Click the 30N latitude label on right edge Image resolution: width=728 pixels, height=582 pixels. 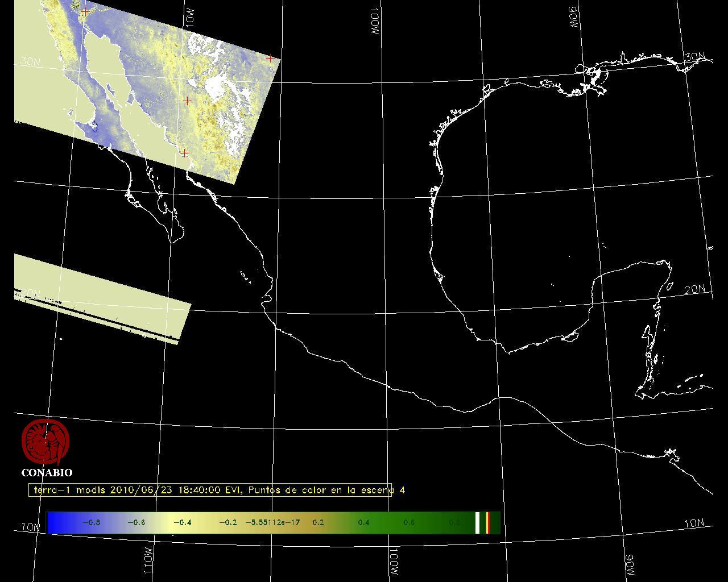(694, 57)
